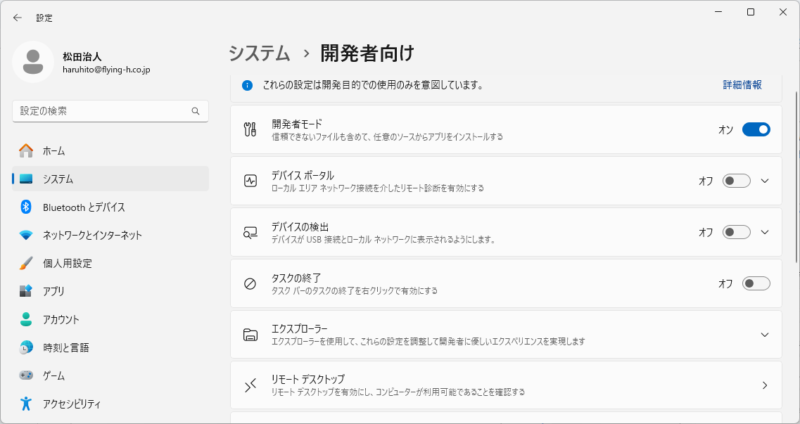Click the search magnifier icon

pyautogui.click(x=195, y=111)
